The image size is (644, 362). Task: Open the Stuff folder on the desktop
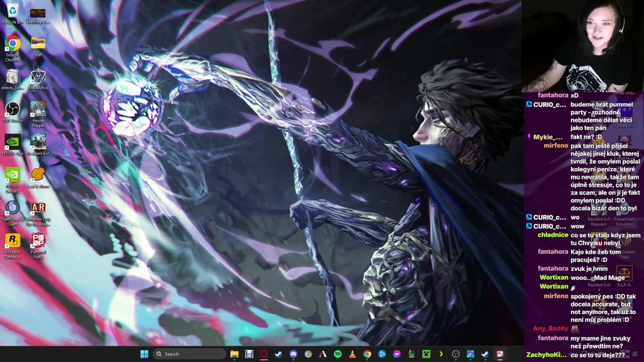(38, 46)
